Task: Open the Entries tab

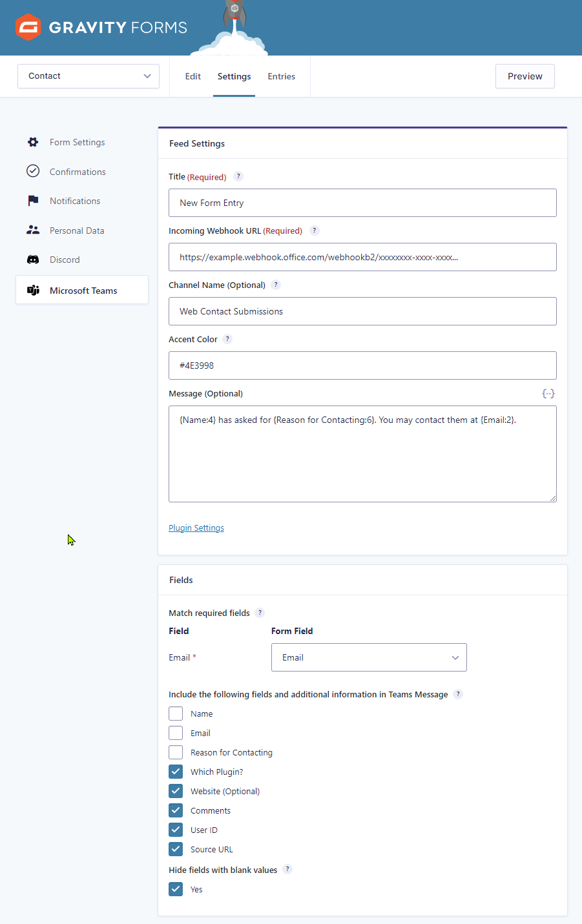Action: point(281,76)
